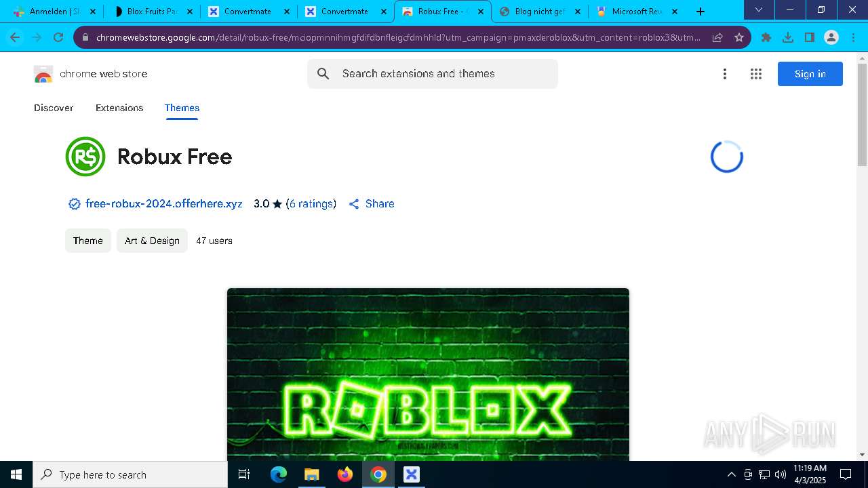The image size is (868, 488).
Task: Share this page from address bar
Action: coord(717,37)
